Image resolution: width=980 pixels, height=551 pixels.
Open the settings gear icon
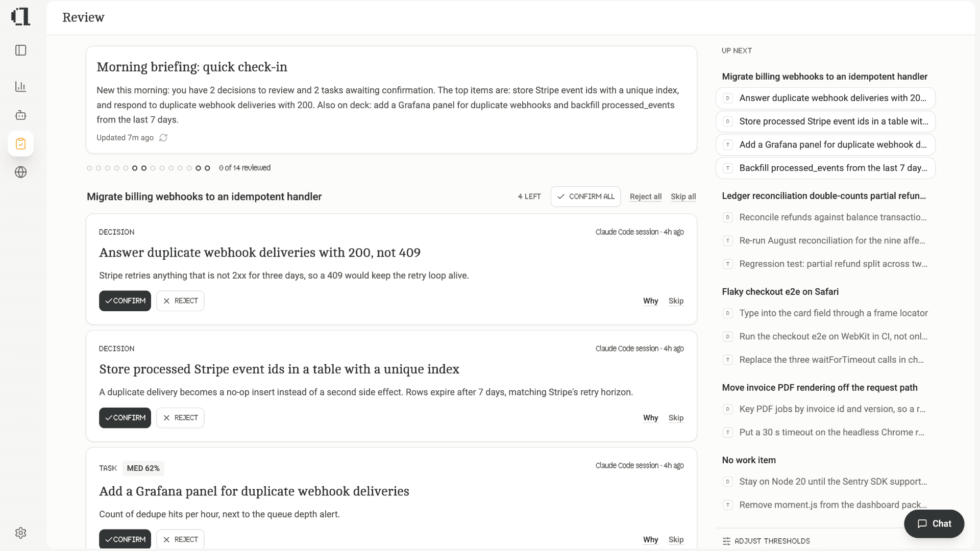click(20, 533)
